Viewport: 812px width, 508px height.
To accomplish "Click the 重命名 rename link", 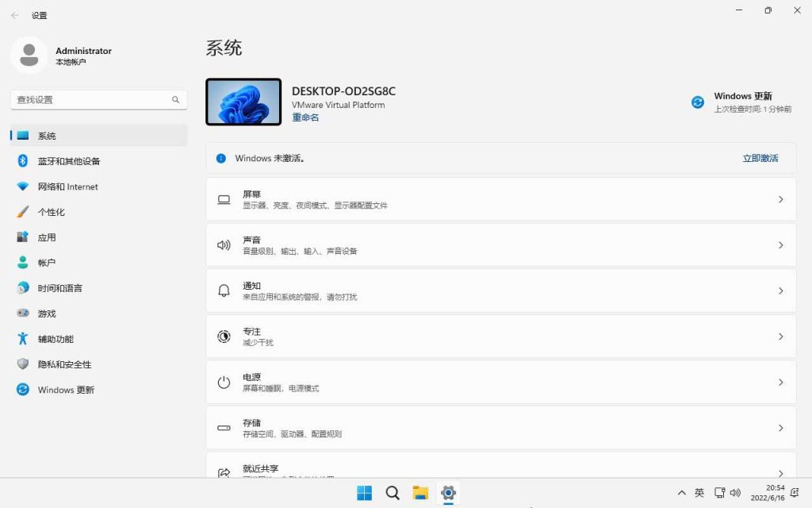I will click(305, 117).
